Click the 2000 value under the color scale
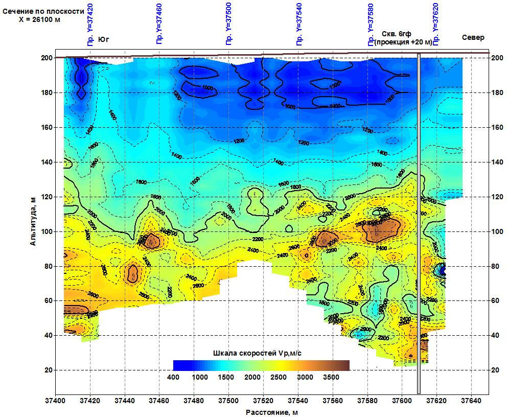Screen dimensions: 508x420 coord(252,378)
